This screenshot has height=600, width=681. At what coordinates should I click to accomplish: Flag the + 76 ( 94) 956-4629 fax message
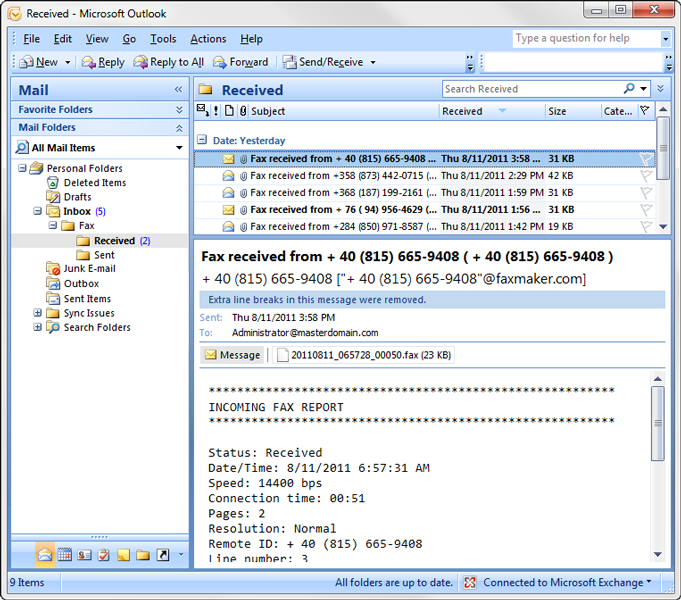646,209
